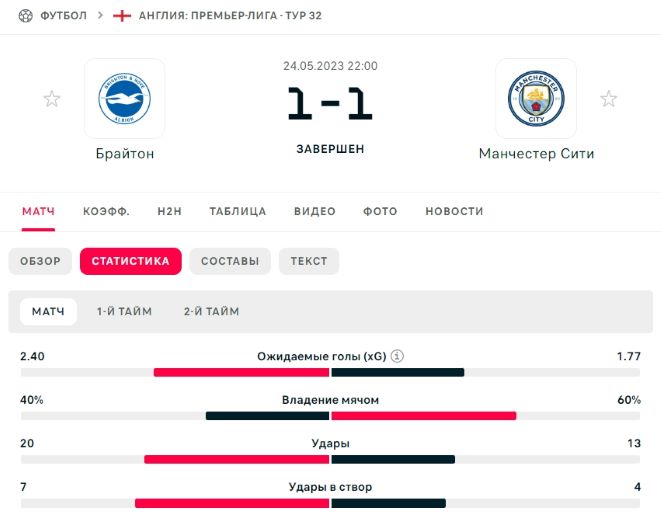The image size is (661, 515).
Task: Click the Владение мячом possession bar
Action: click(x=330, y=415)
